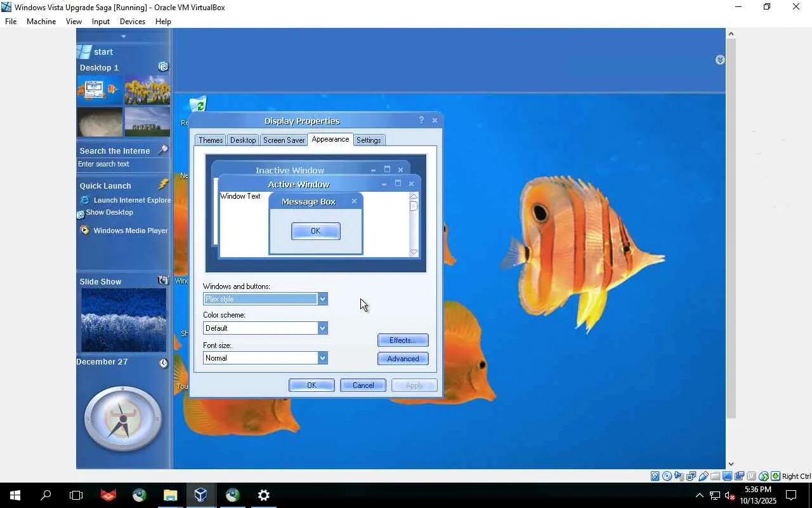Select the moon surface desktop thumbnail
The width and height of the screenshot is (812, 508).
point(100,122)
